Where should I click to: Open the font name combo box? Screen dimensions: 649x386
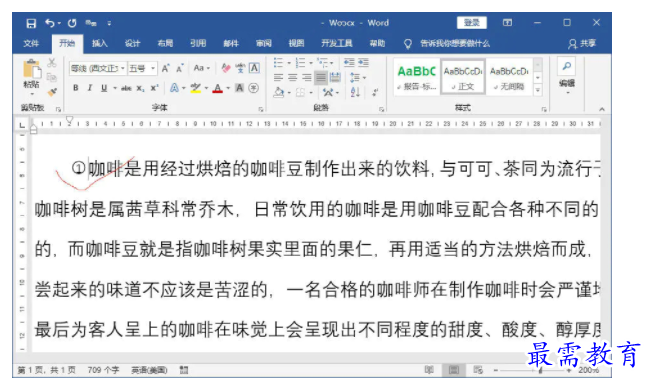(98, 68)
